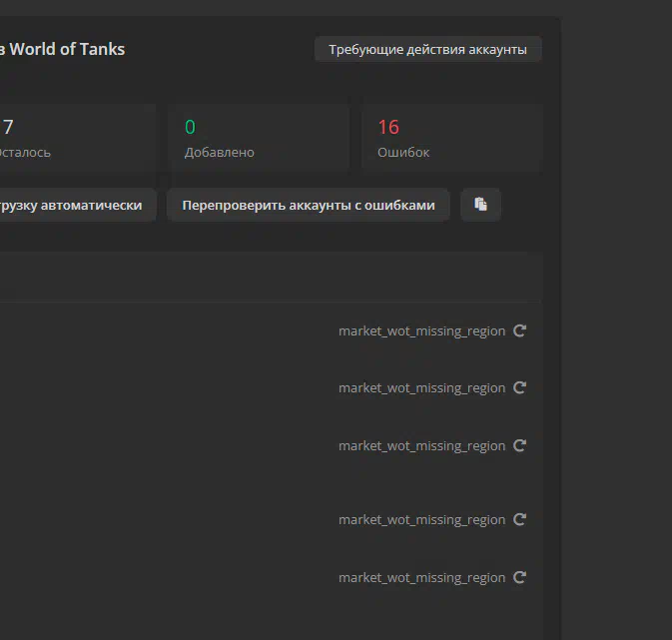Click the green 0 added count
This screenshot has width=672, height=640.
(x=190, y=128)
